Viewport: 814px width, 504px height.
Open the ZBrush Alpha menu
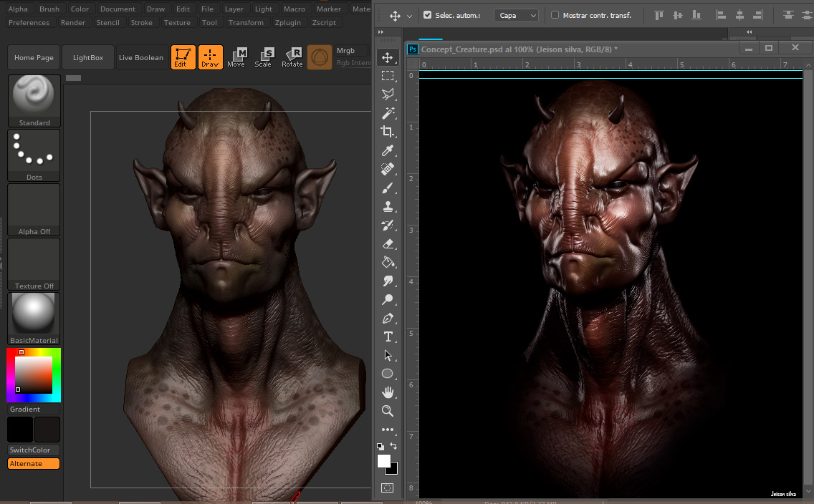18,9
